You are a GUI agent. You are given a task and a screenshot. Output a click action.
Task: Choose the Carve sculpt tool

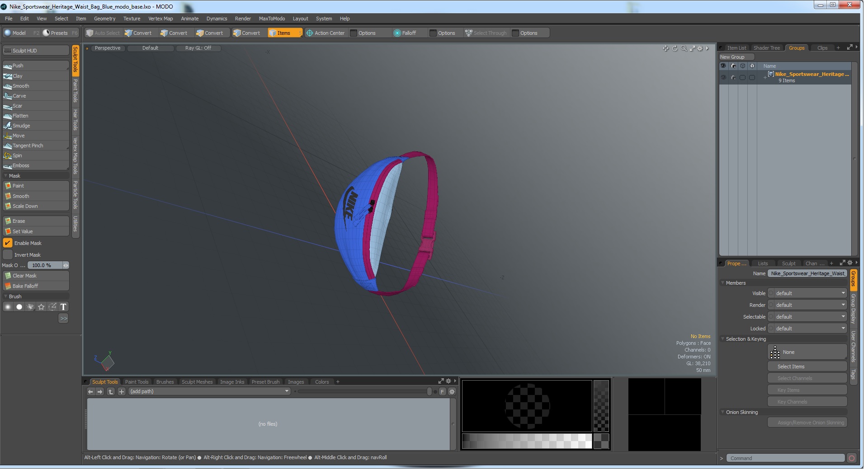click(36, 96)
